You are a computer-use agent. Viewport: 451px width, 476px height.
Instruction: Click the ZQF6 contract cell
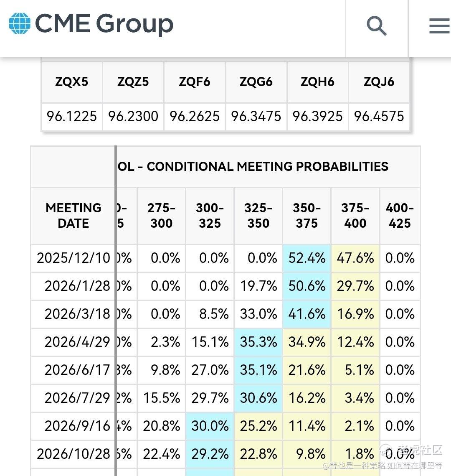click(195, 82)
